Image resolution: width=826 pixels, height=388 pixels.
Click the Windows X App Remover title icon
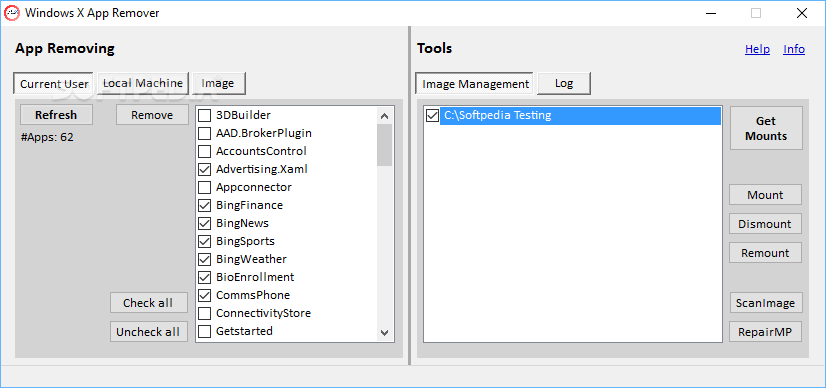pyautogui.click(x=11, y=13)
